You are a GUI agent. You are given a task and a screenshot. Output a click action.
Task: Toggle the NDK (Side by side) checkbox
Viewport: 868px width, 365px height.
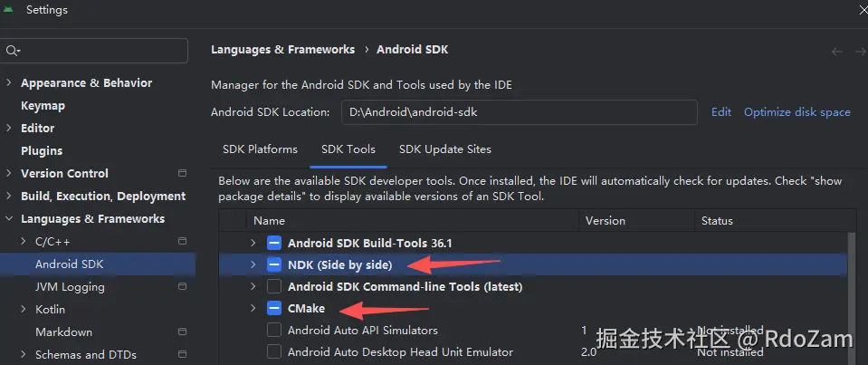[x=274, y=264]
